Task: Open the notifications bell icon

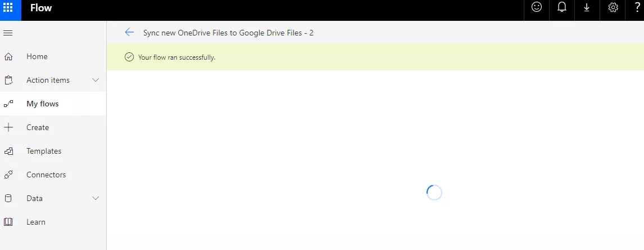Action: click(x=562, y=7)
